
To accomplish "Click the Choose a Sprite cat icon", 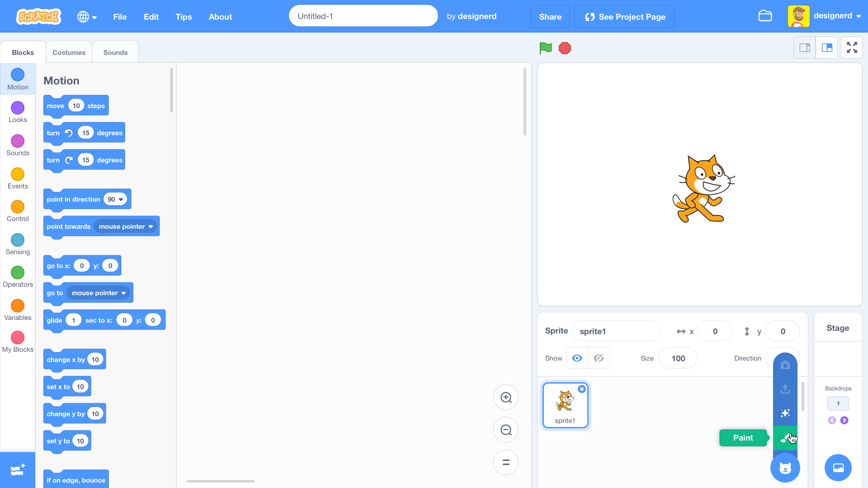I will [x=785, y=467].
